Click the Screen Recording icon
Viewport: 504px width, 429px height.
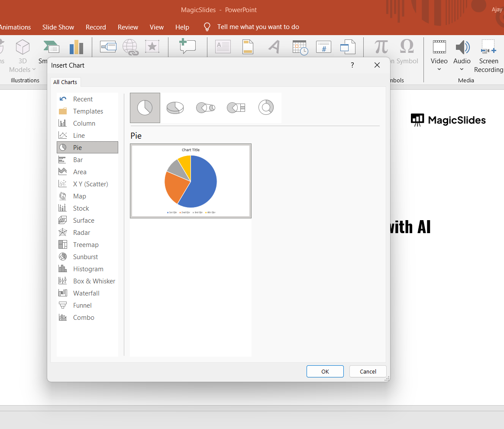click(488, 47)
